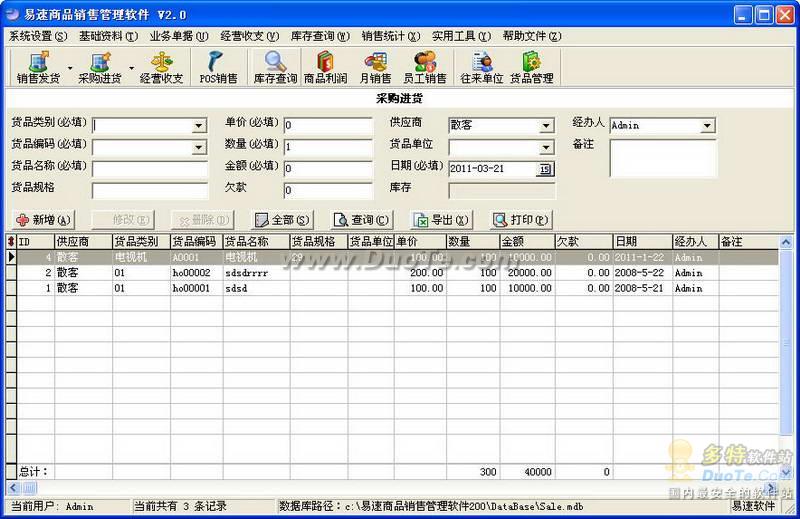Image resolution: width=800 pixels, height=519 pixels.
Task: Click the 新增(A) add button
Action: (x=43, y=220)
